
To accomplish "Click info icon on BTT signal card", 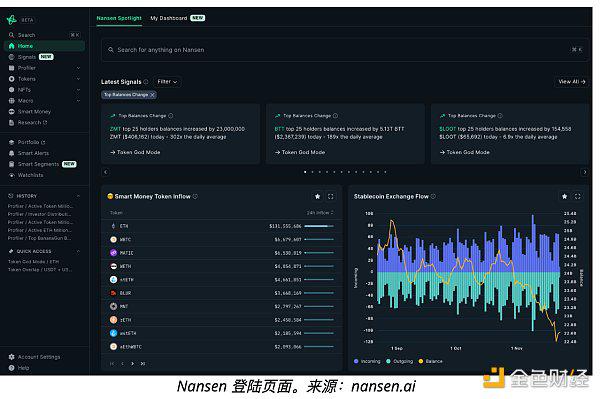I will click(x=335, y=116).
